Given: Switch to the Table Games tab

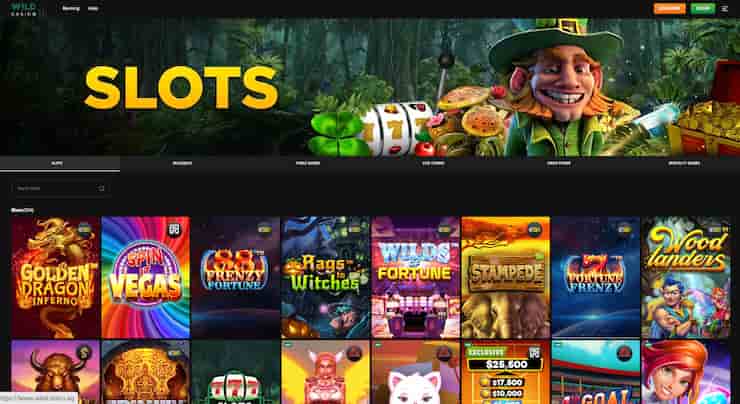Looking at the screenshot, I should click(308, 164).
